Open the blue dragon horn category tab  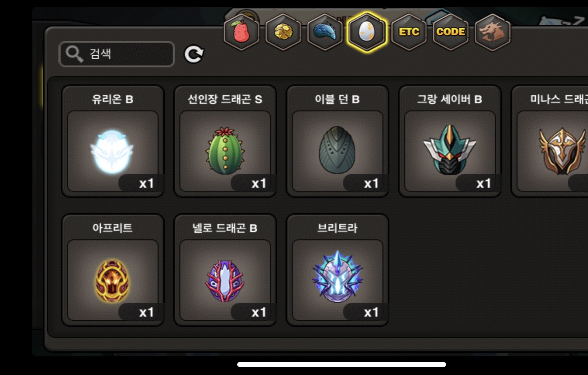coord(325,32)
